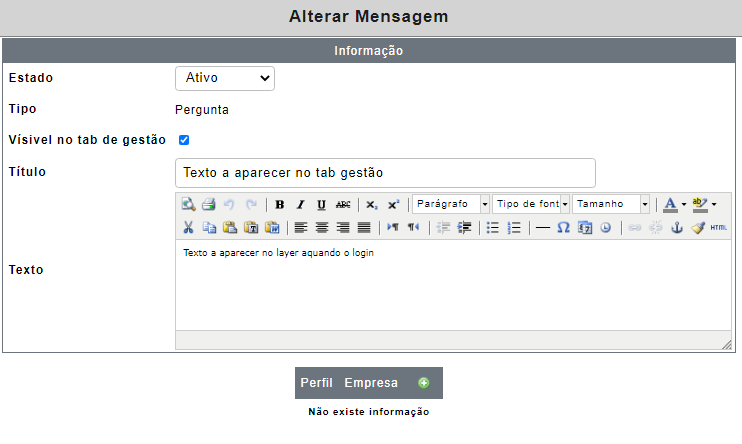Open the HTML source editor
The image size is (742, 444).
718,228
